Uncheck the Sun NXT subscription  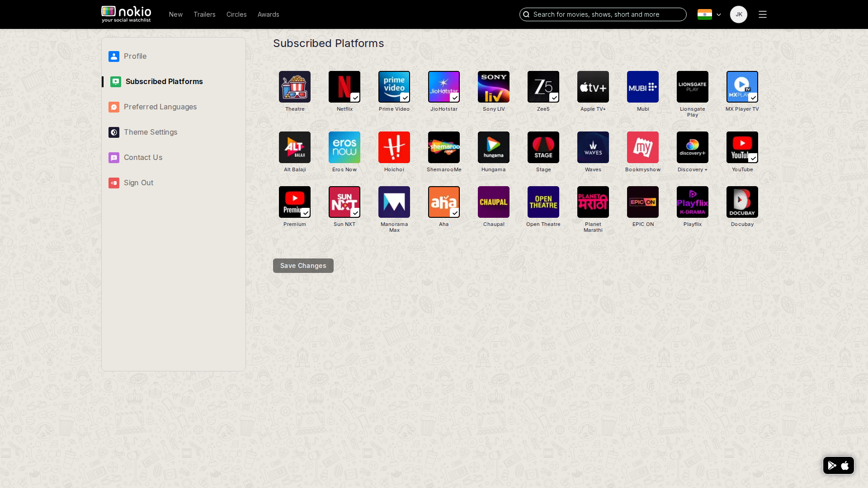344,202
